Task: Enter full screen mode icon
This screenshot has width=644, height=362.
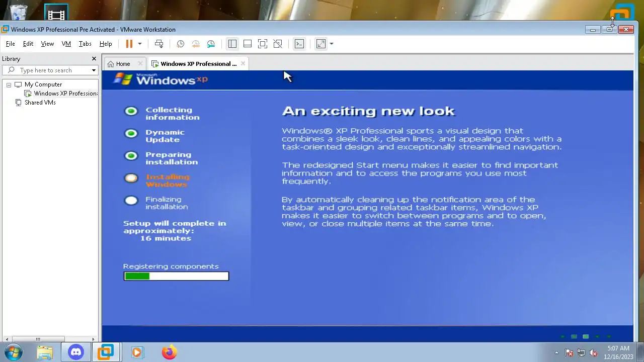Action: [262, 44]
